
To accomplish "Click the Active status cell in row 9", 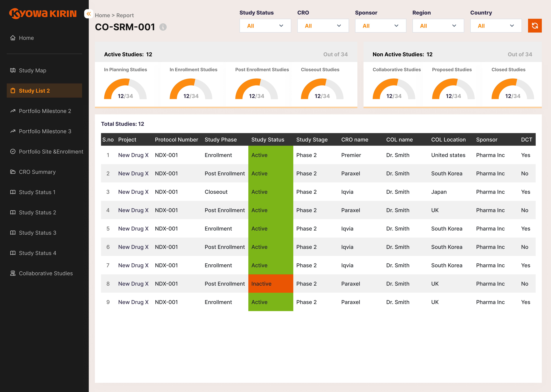I will 271,302.
